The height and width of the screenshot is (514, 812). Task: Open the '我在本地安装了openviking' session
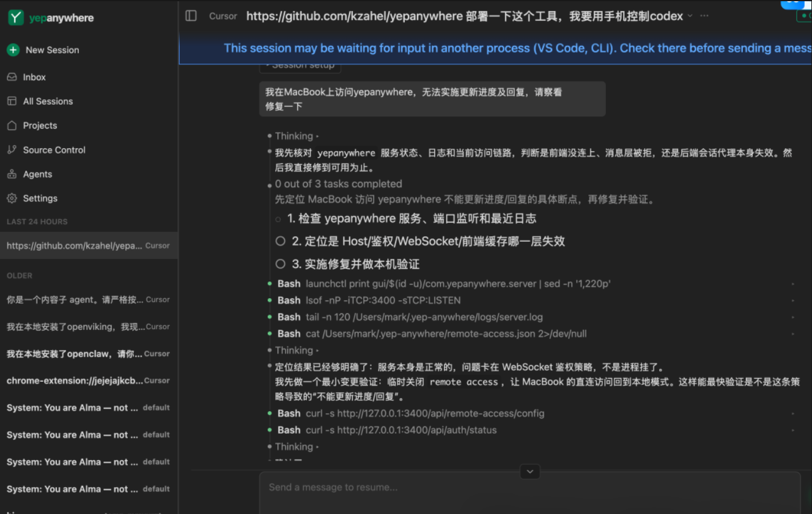[x=89, y=327]
